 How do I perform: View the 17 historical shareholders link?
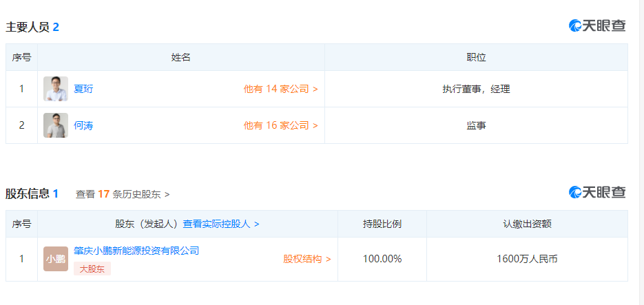(123, 194)
